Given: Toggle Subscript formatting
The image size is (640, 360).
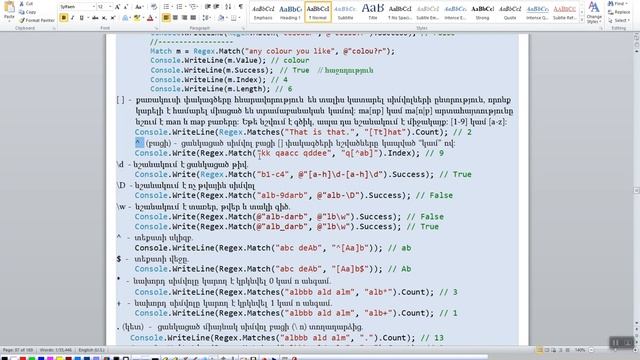Looking at the screenshot, I should [104, 18].
